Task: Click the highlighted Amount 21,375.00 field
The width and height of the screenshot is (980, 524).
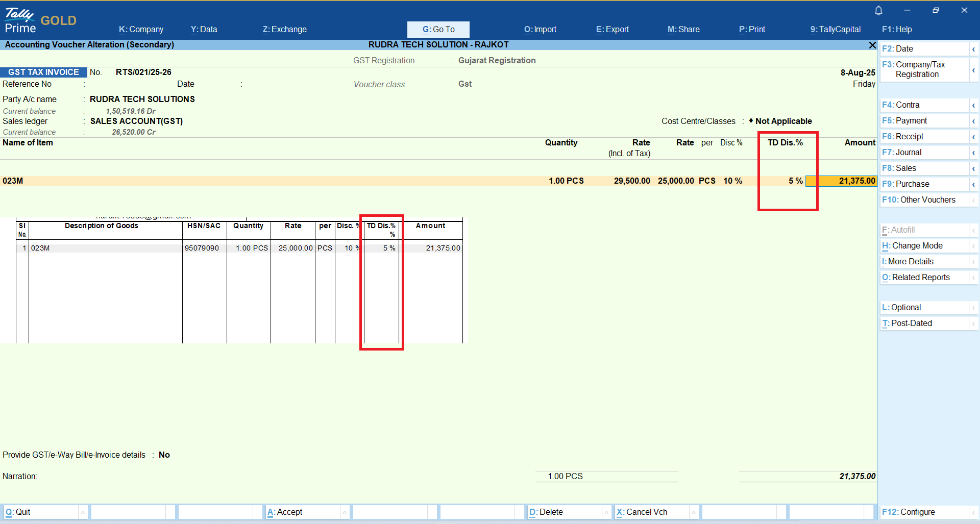Action: [841, 181]
